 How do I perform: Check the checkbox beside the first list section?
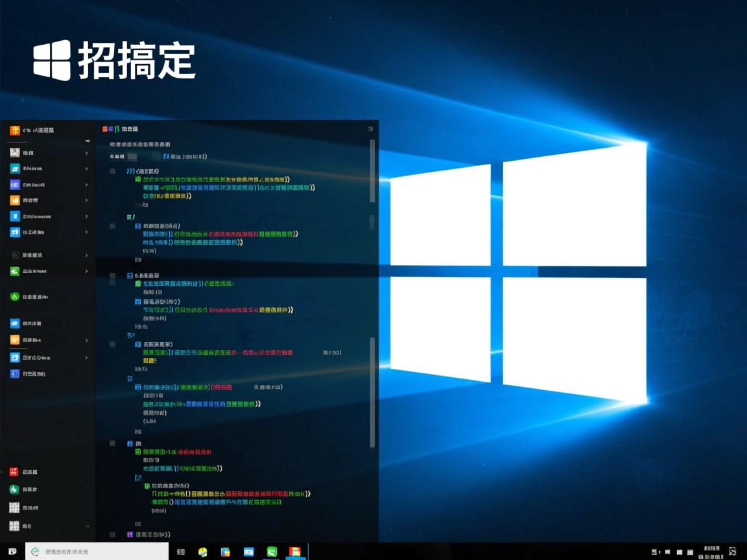pos(112,171)
